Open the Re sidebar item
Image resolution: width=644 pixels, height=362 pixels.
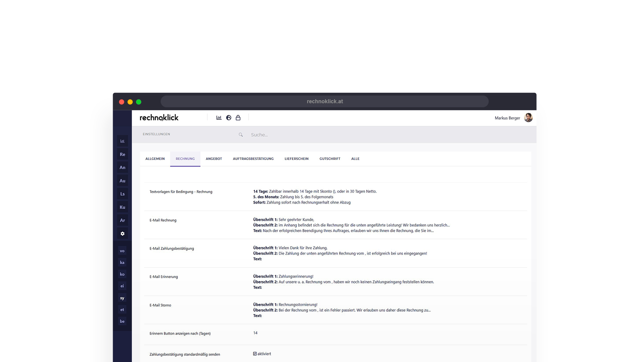122,154
